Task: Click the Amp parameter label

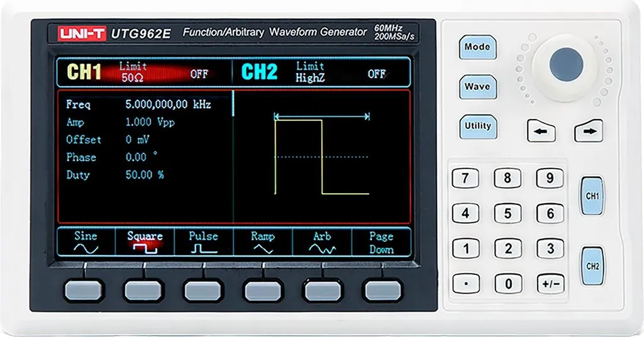Action: coord(75,123)
